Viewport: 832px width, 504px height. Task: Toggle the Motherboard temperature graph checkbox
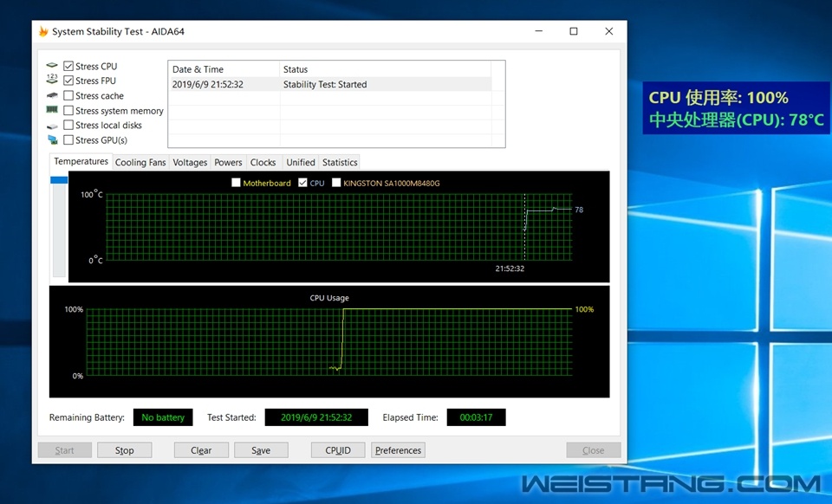click(x=237, y=183)
